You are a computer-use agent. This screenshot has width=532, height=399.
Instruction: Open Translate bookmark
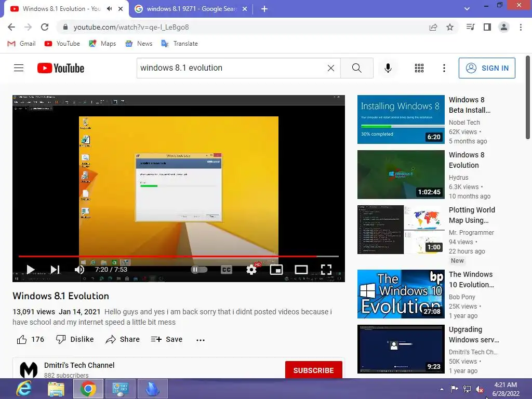click(179, 44)
